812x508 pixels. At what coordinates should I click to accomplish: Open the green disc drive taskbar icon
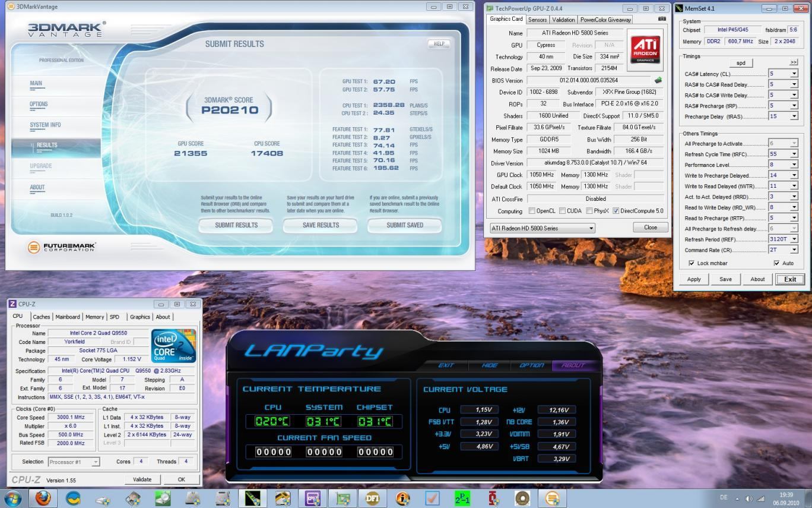(x=163, y=498)
